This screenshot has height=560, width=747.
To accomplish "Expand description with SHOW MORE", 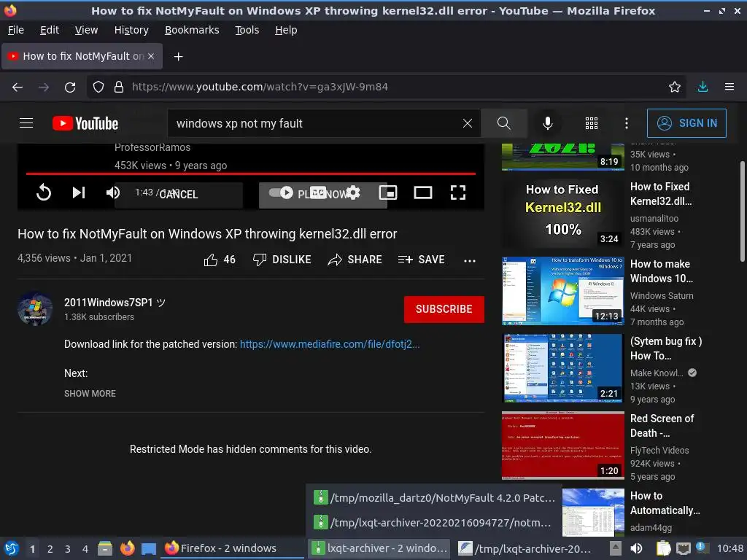I will coord(90,393).
